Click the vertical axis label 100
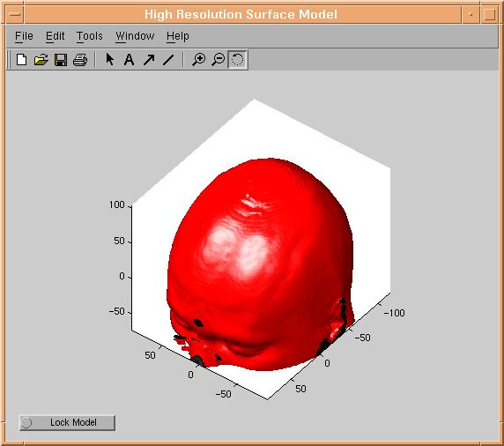The width and height of the screenshot is (504, 446). (x=116, y=204)
